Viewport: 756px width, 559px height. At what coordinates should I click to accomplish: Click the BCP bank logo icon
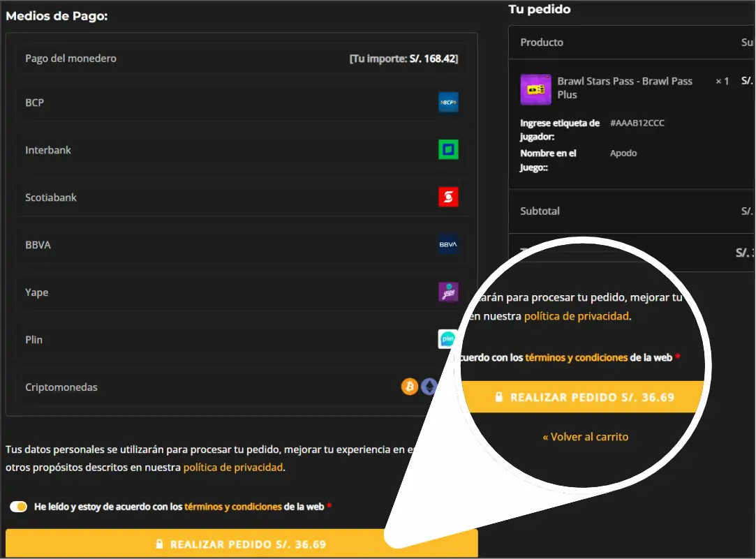(448, 102)
